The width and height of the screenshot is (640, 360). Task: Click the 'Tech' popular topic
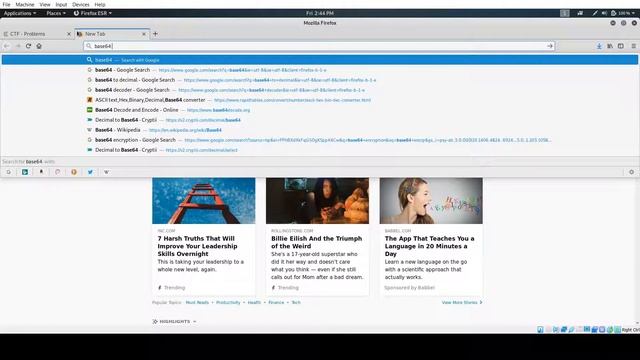pyautogui.click(x=296, y=302)
